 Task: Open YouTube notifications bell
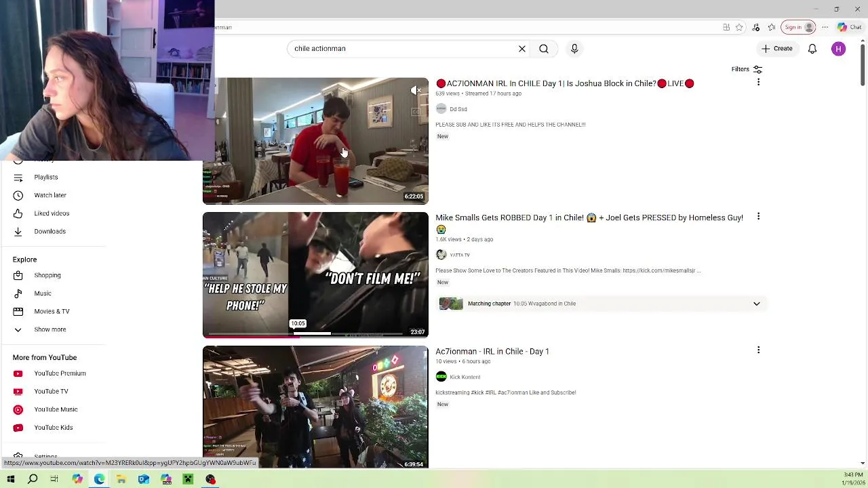tap(812, 49)
